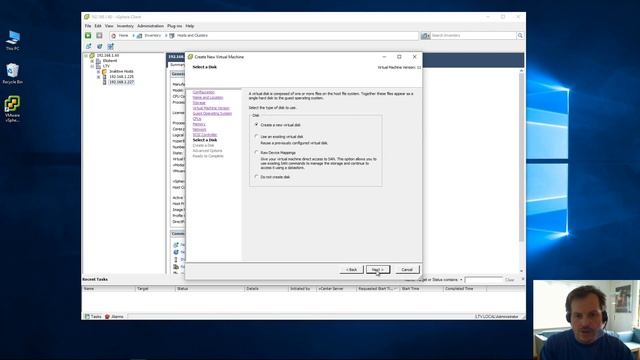Select host 192.168.1.227 in the tree
Viewport: 640px width, 360px height.
pos(121,82)
